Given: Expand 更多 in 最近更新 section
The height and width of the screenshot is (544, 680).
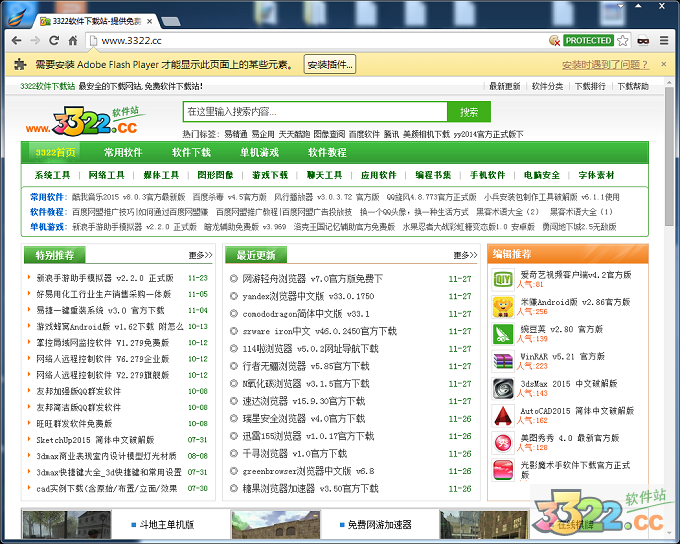Looking at the screenshot, I should tap(465, 255).
